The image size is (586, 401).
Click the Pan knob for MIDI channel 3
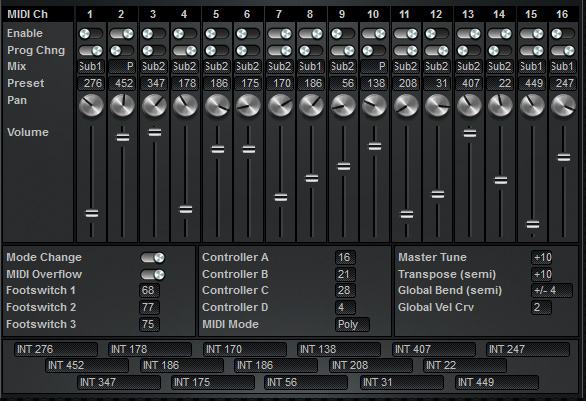pyautogui.click(x=154, y=105)
